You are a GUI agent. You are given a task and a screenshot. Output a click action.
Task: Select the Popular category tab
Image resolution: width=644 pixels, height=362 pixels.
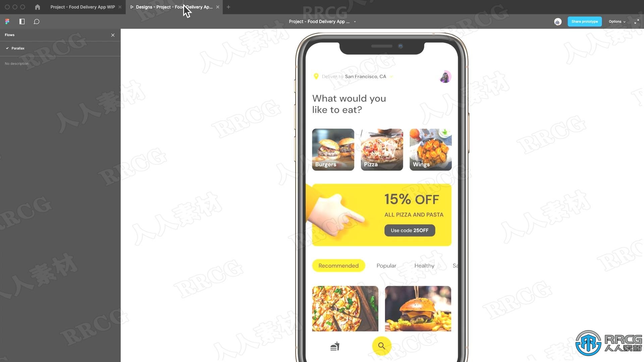coord(386,266)
